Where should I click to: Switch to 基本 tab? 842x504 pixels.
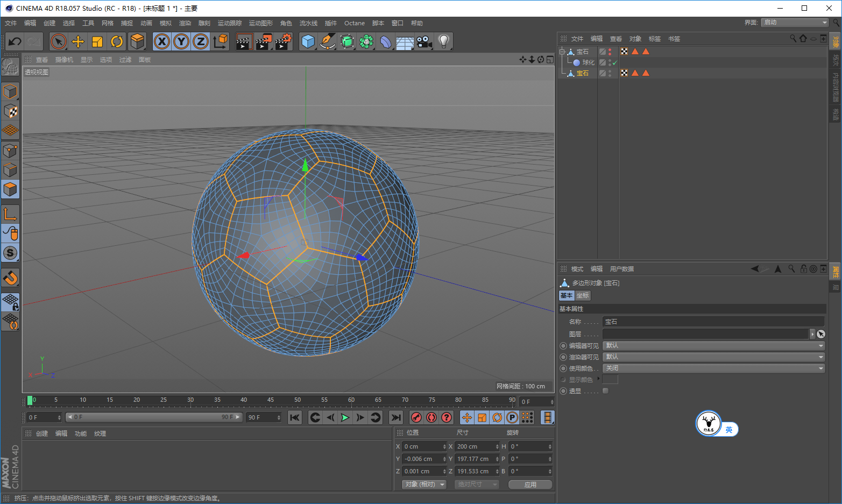567,295
